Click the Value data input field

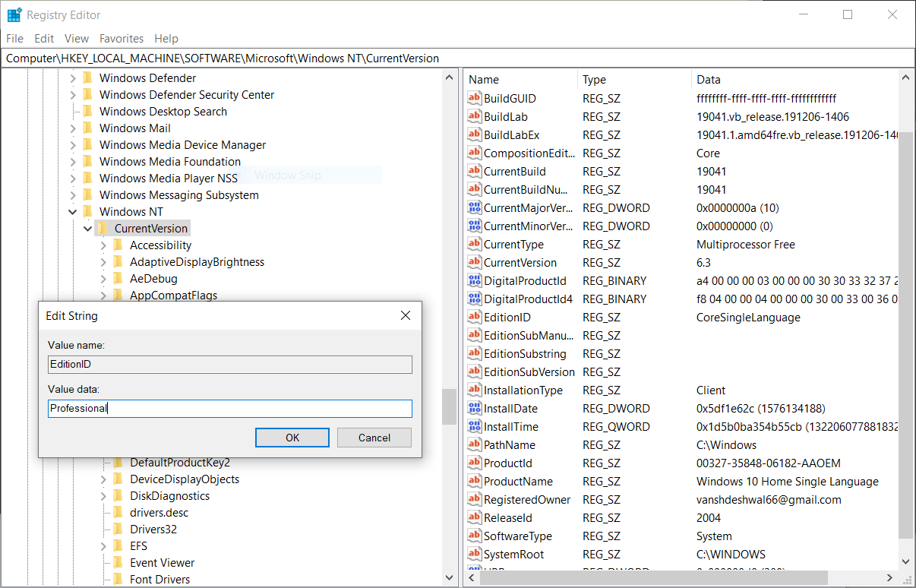coord(230,409)
